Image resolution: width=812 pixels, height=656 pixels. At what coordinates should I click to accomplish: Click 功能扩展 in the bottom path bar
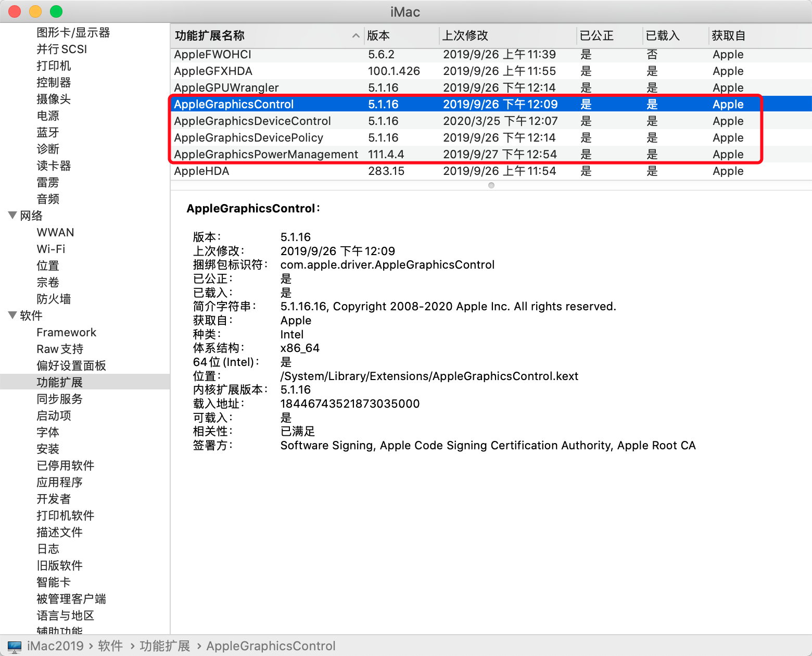(x=164, y=646)
